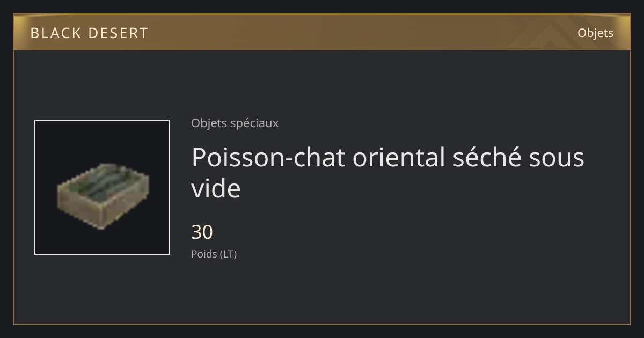Image resolution: width=644 pixels, height=338 pixels.
Task: Click the word vide on the title's second line
Action: click(x=216, y=189)
